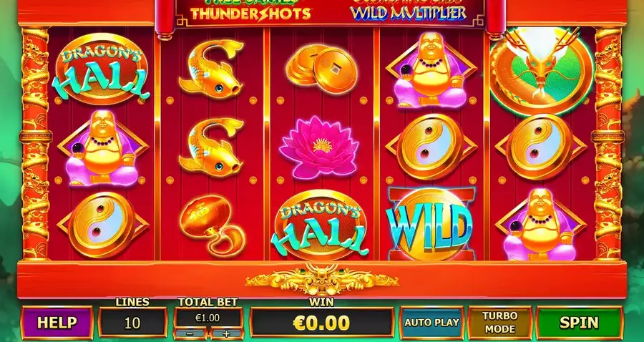This screenshot has height=342, width=644.
Task: Click the yin yang symbol on reel one
Action: [102, 225]
